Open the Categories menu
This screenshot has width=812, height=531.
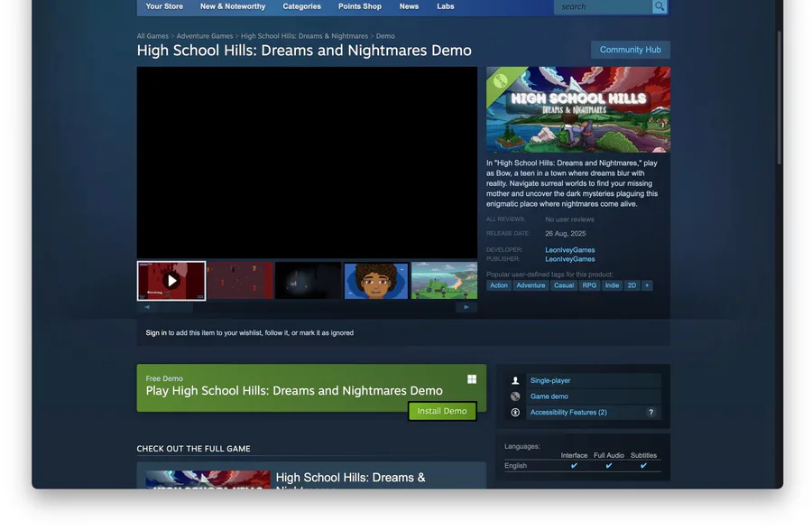click(302, 6)
